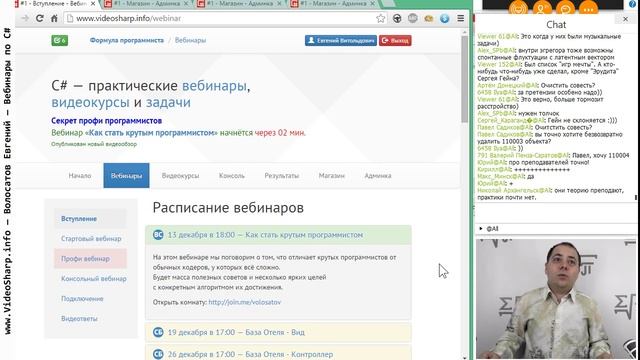
Task: Select Вступление in the sidebar
Action: (90, 219)
